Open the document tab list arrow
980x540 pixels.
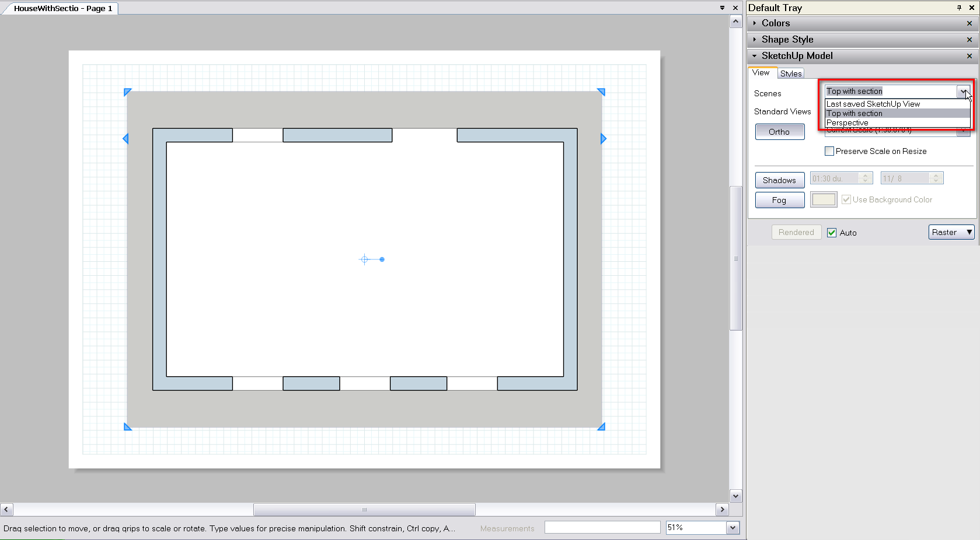[722, 8]
